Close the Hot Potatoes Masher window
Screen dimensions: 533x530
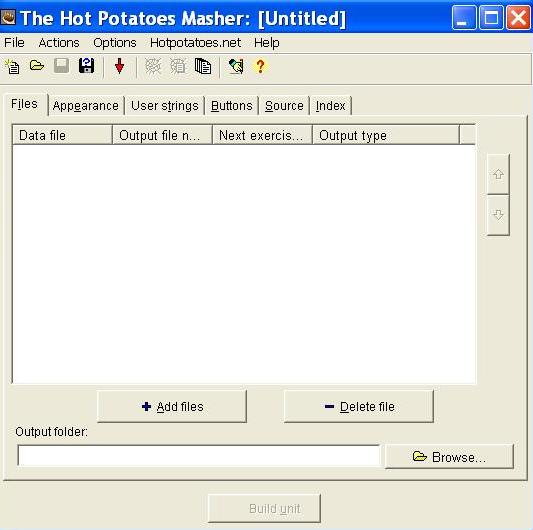(518, 18)
